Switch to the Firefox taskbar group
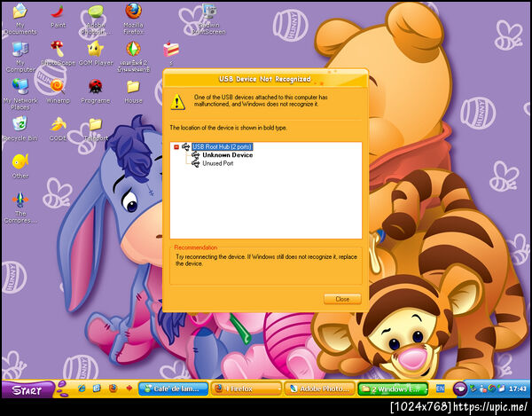Screen dimensions: 532x416 pyautogui.click(x=246, y=389)
